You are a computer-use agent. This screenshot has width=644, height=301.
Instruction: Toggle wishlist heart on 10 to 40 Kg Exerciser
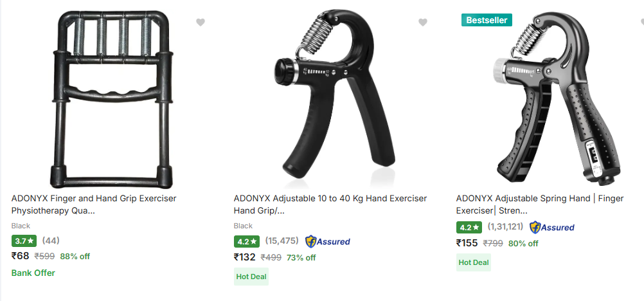click(x=423, y=23)
